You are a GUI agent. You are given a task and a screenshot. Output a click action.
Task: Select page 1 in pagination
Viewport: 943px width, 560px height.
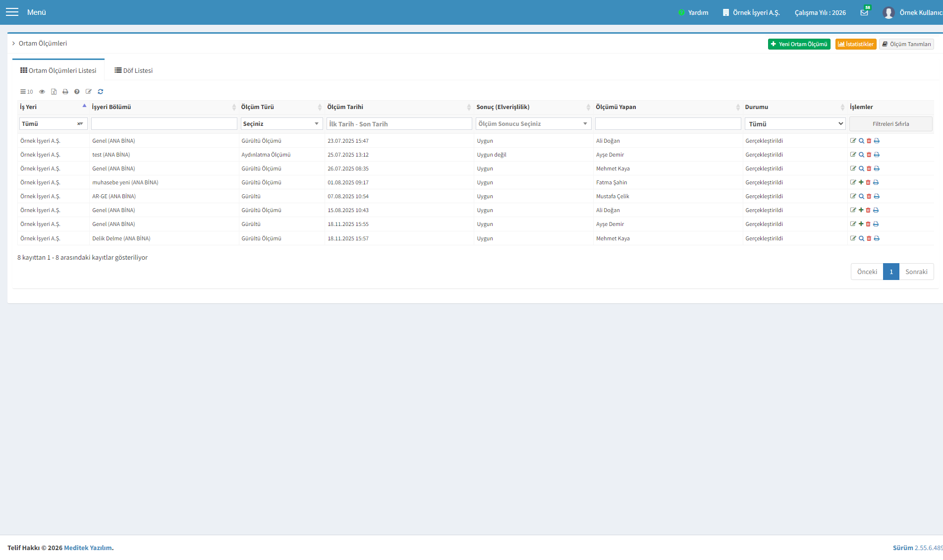(891, 272)
